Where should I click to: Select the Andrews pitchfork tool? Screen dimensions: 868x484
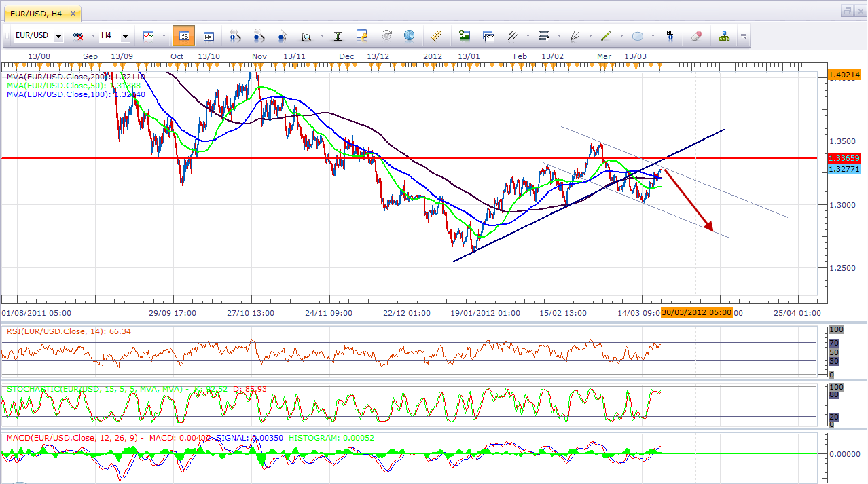[513, 35]
